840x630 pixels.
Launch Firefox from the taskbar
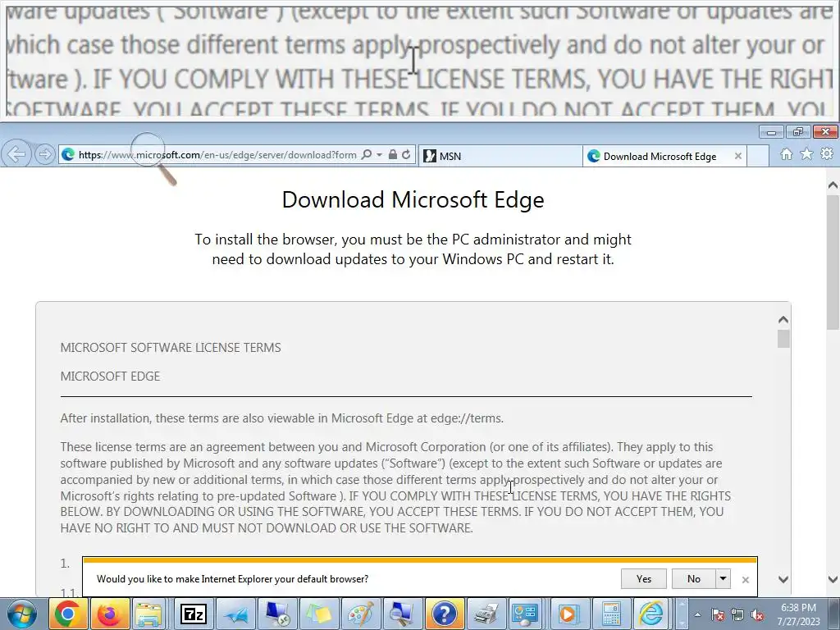point(110,614)
